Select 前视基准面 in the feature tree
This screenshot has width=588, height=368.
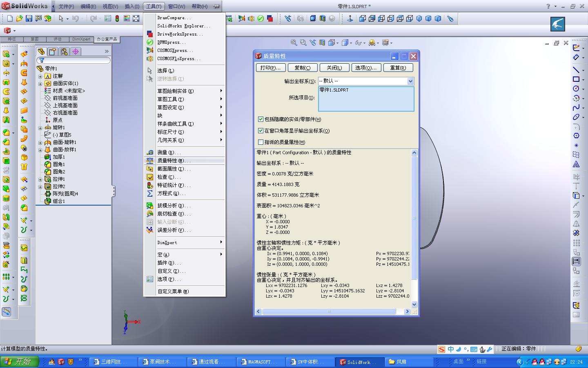point(65,98)
